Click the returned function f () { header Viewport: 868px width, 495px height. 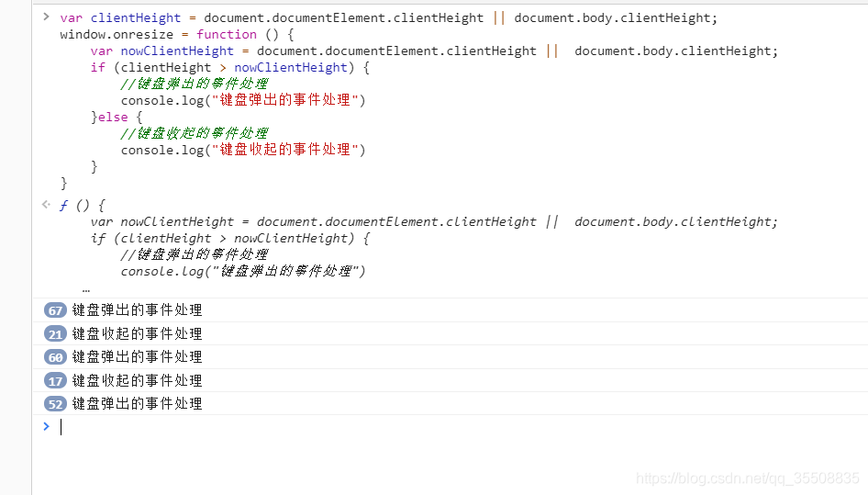(82, 206)
